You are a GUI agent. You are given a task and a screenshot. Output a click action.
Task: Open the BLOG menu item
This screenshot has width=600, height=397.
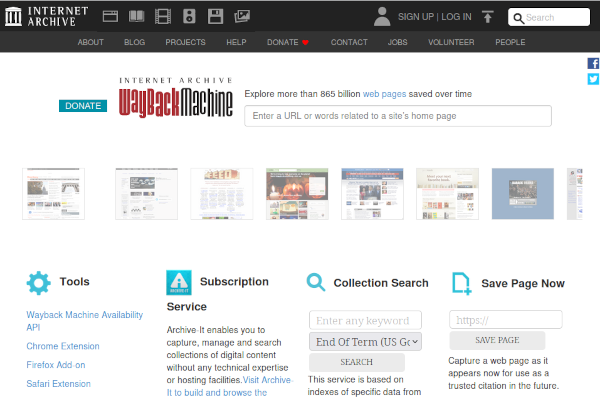coord(134,42)
